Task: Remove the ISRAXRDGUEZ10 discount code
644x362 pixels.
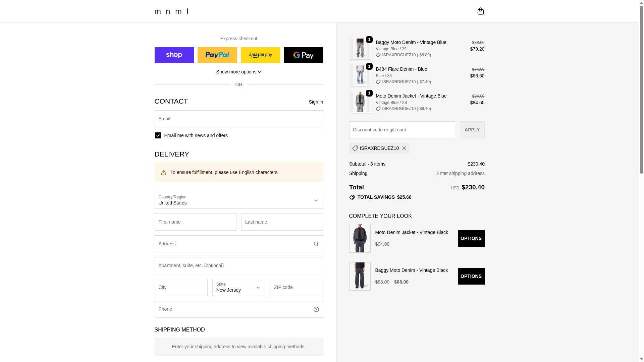Action: click(x=404, y=148)
